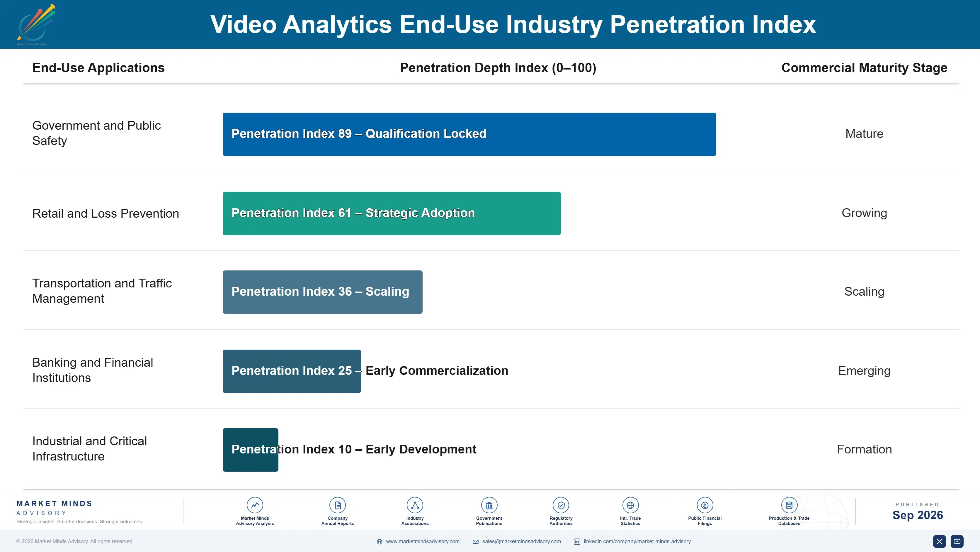Open linkedin.com/company/market-minds-advisory link

pyautogui.click(x=637, y=541)
